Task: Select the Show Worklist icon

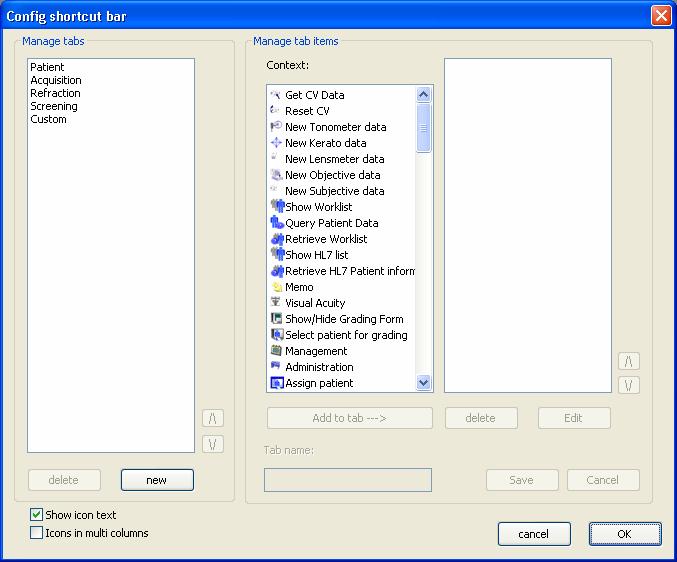Action: tap(277, 206)
